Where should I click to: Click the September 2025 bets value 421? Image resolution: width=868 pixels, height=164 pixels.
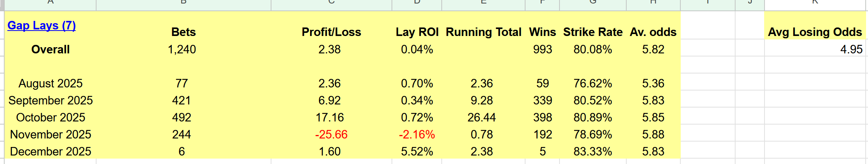181,101
